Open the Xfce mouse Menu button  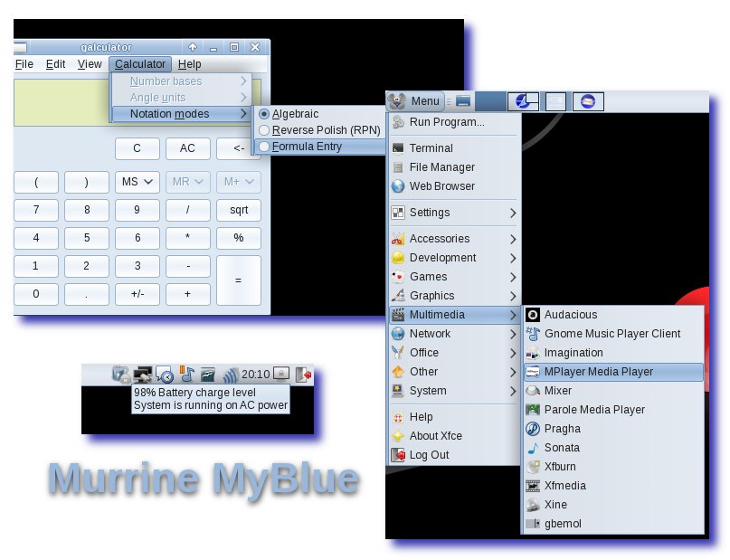coord(415,101)
